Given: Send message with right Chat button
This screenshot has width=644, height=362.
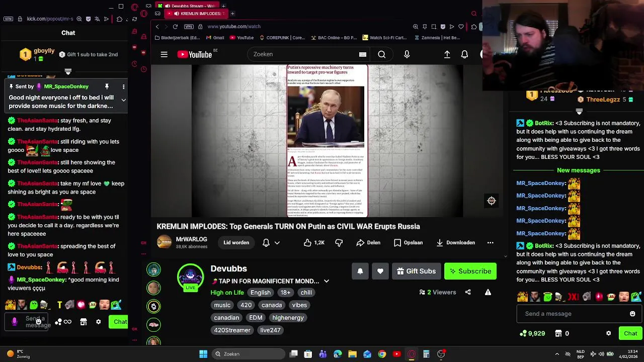Looking at the screenshot, I should point(630,333).
